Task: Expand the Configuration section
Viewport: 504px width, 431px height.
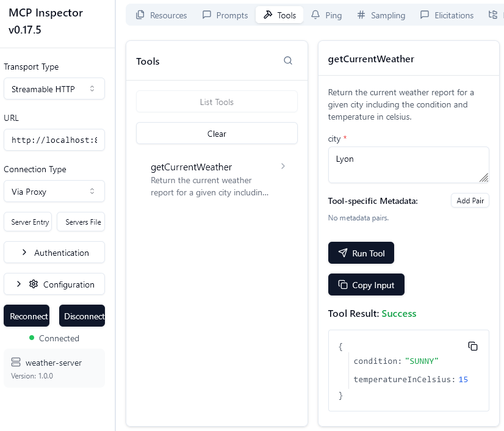Action: (x=54, y=284)
